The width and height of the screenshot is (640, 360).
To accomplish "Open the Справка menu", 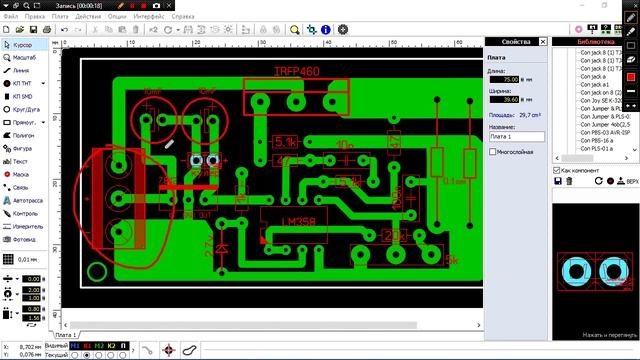I will click(x=182, y=16).
